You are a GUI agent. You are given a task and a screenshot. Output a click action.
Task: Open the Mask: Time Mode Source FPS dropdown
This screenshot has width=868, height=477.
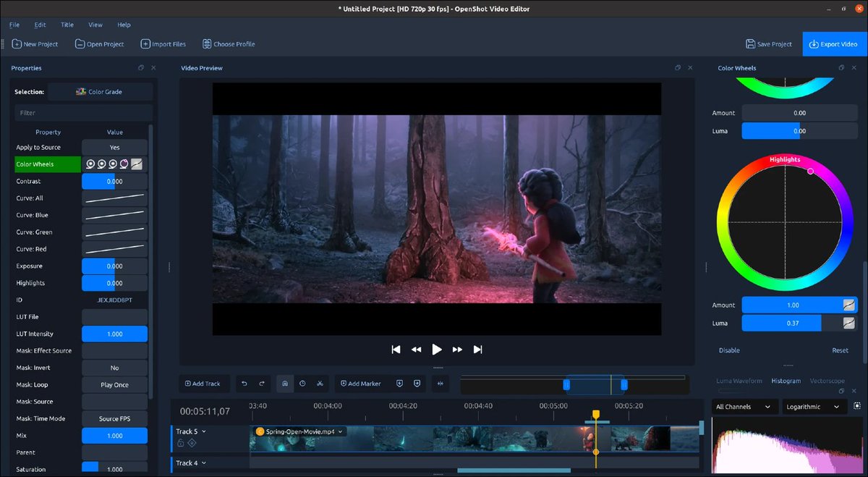point(114,418)
